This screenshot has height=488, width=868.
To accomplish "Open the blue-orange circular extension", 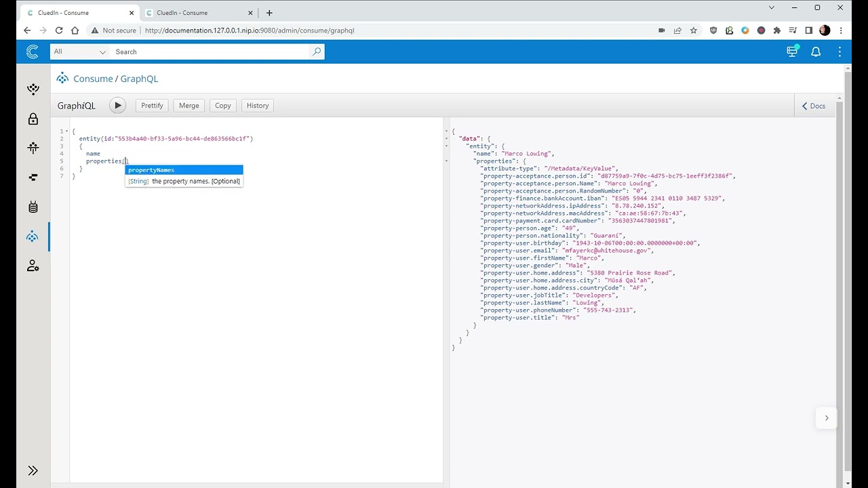I will tap(745, 30).
